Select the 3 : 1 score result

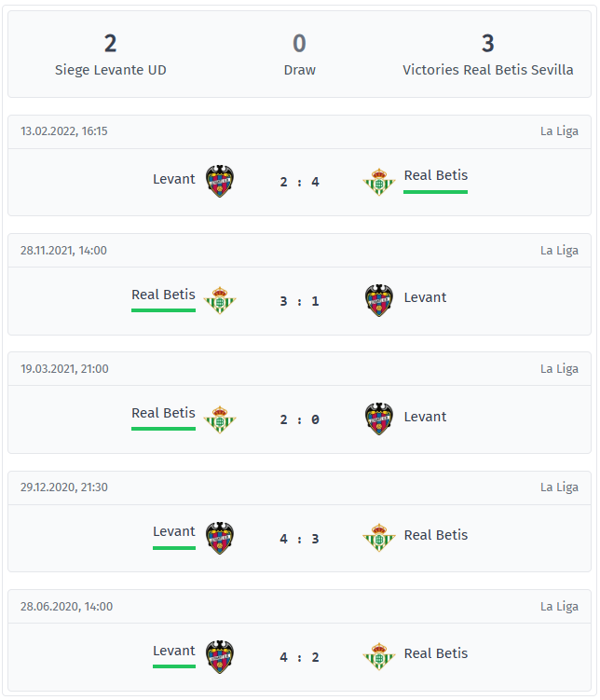click(299, 301)
